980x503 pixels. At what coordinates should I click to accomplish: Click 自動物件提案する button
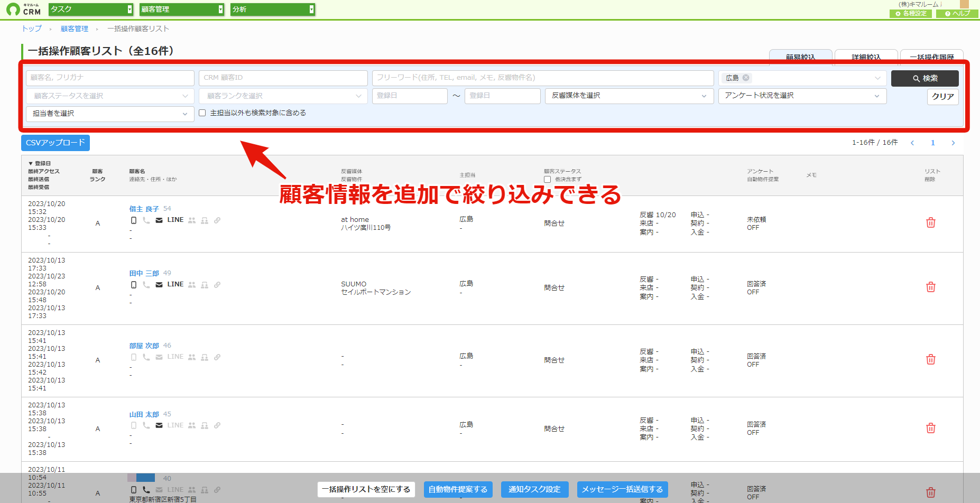point(458,489)
